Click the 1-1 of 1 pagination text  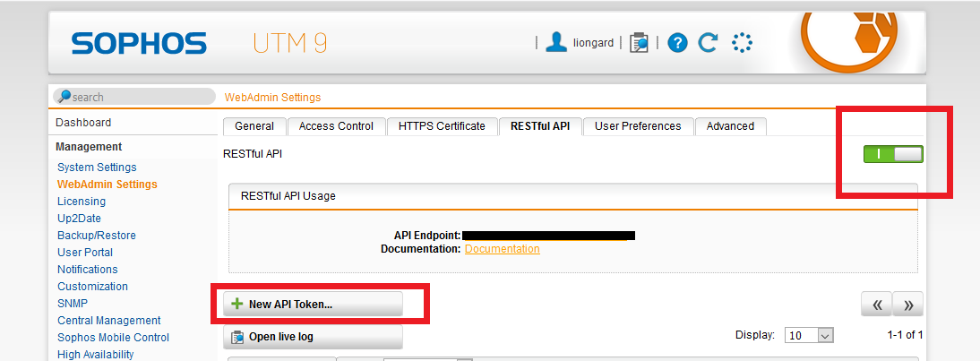click(905, 335)
